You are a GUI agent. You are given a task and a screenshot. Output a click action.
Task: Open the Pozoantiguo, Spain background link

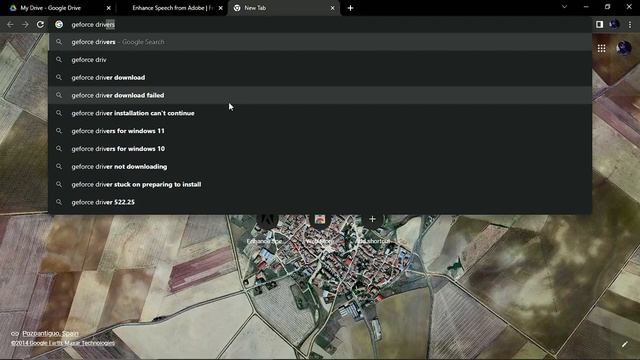coord(51,333)
